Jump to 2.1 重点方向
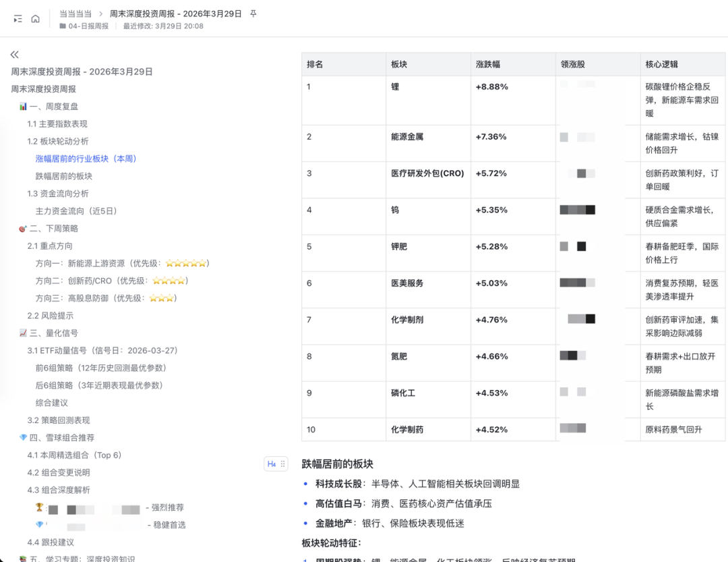 tap(50, 246)
